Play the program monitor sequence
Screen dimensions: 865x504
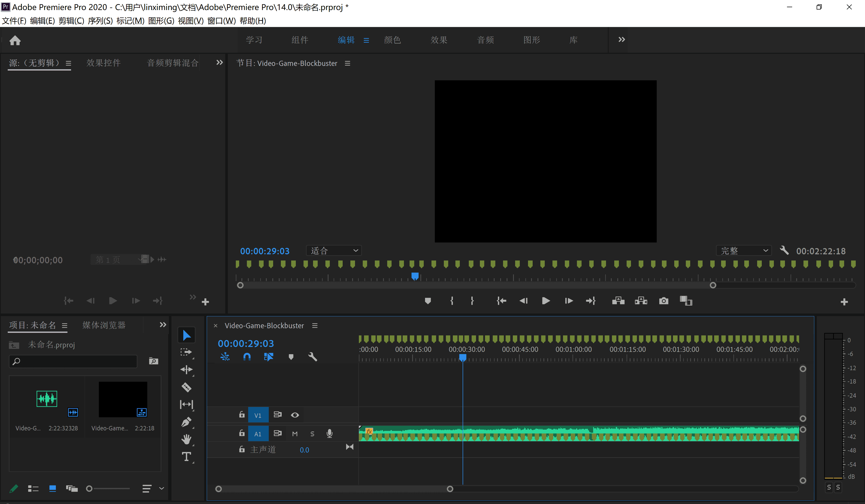point(546,301)
